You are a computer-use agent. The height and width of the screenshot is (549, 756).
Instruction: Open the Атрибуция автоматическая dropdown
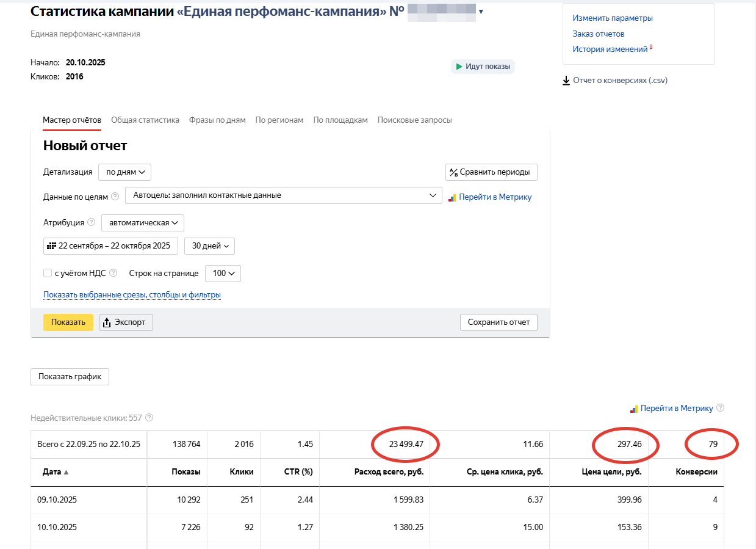[142, 223]
